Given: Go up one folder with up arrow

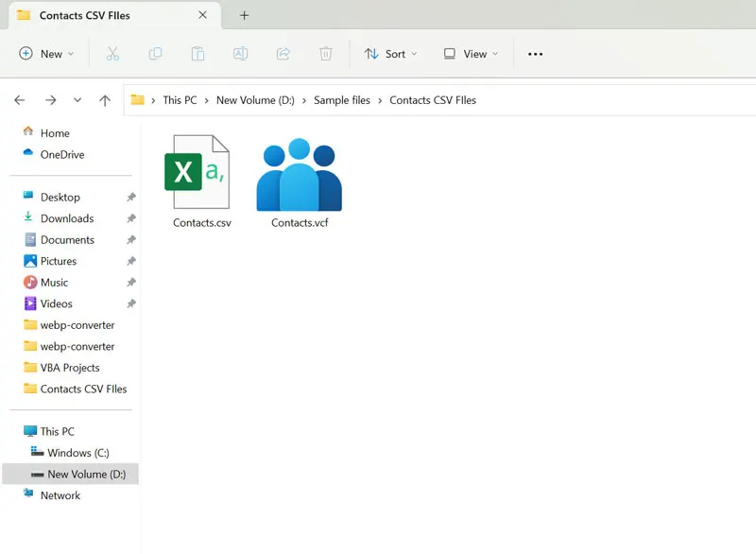Looking at the screenshot, I should (x=105, y=100).
